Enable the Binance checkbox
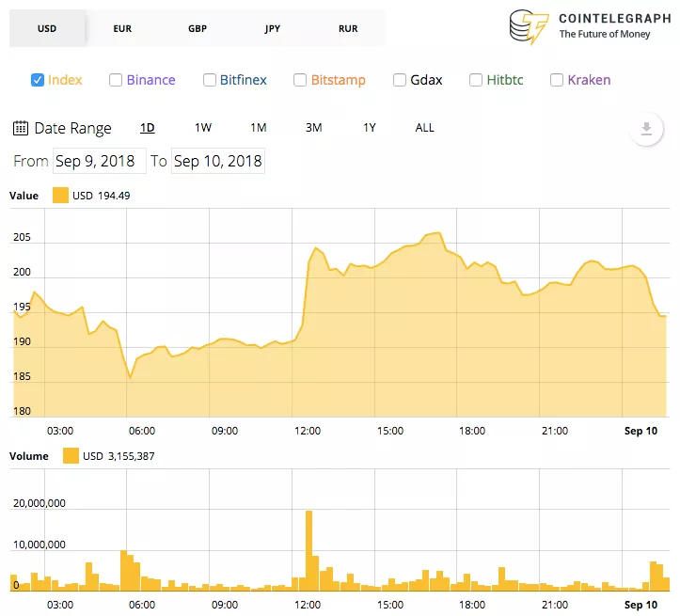 [116, 80]
